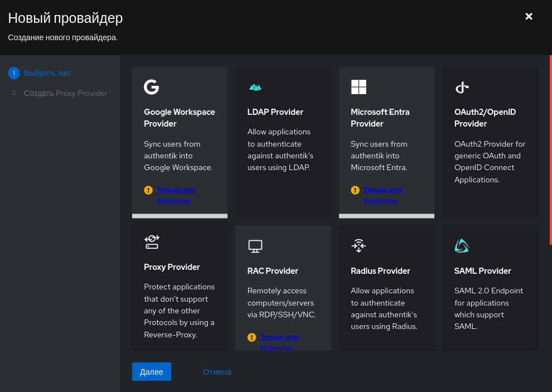This screenshot has height=392, width=552.
Task: Select the LDAP Provider mountain icon
Action: (255, 88)
